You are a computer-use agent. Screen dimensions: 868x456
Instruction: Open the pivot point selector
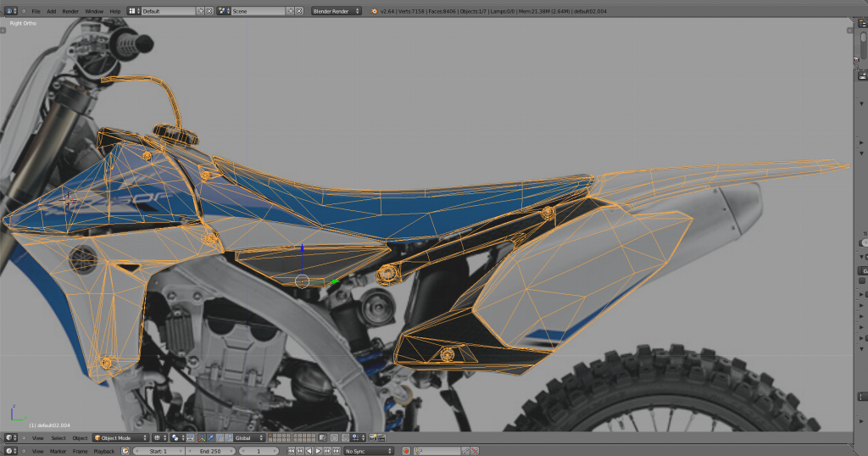pyautogui.click(x=177, y=437)
